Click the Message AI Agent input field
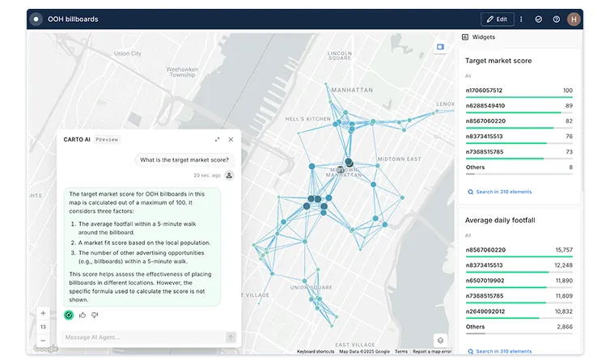 pyautogui.click(x=142, y=337)
